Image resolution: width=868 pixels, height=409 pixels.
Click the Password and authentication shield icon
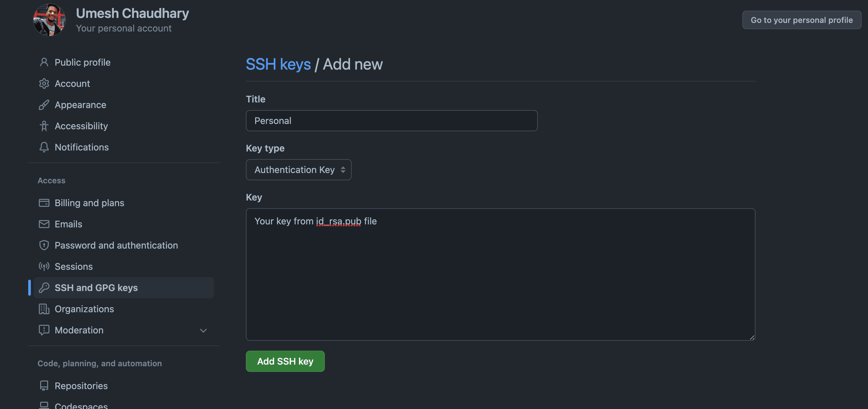click(44, 245)
